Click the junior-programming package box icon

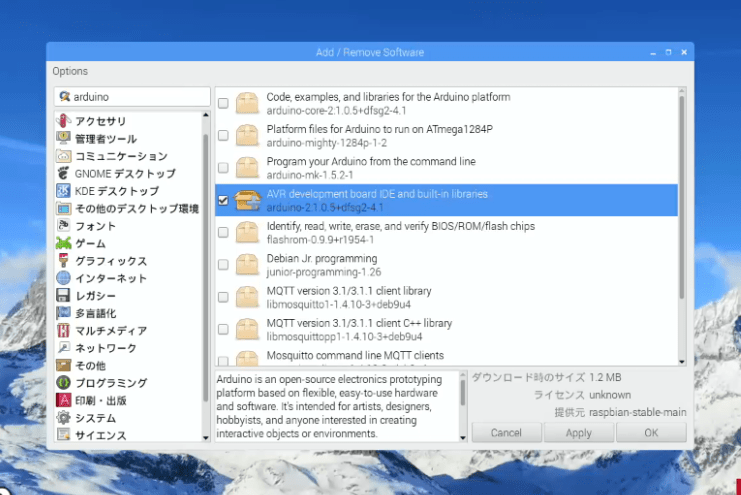(x=247, y=265)
